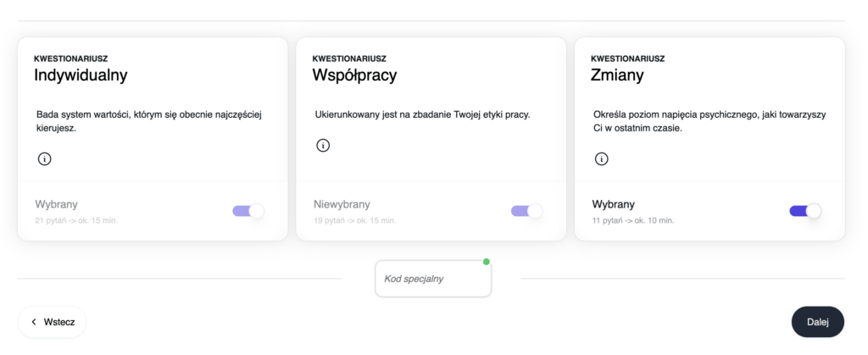Continue with the Dalej button

(x=818, y=322)
